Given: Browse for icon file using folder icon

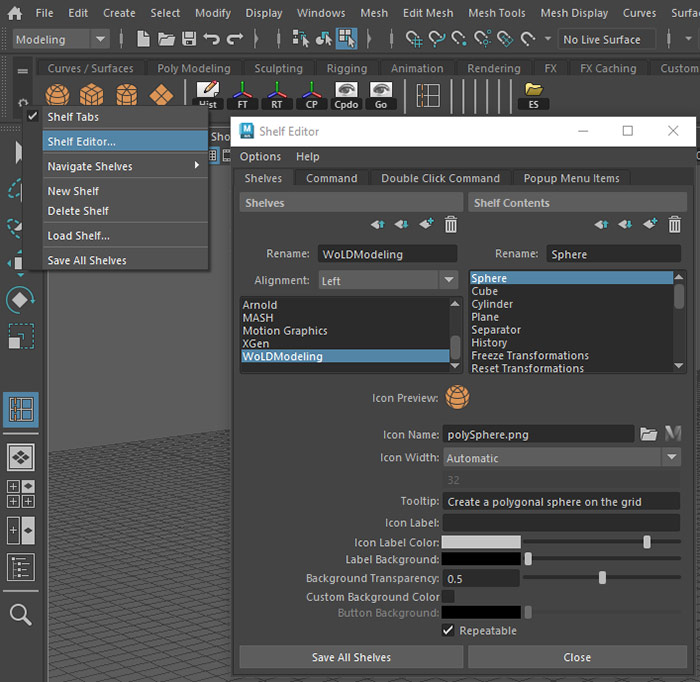Looking at the screenshot, I should (x=649, y=434).
